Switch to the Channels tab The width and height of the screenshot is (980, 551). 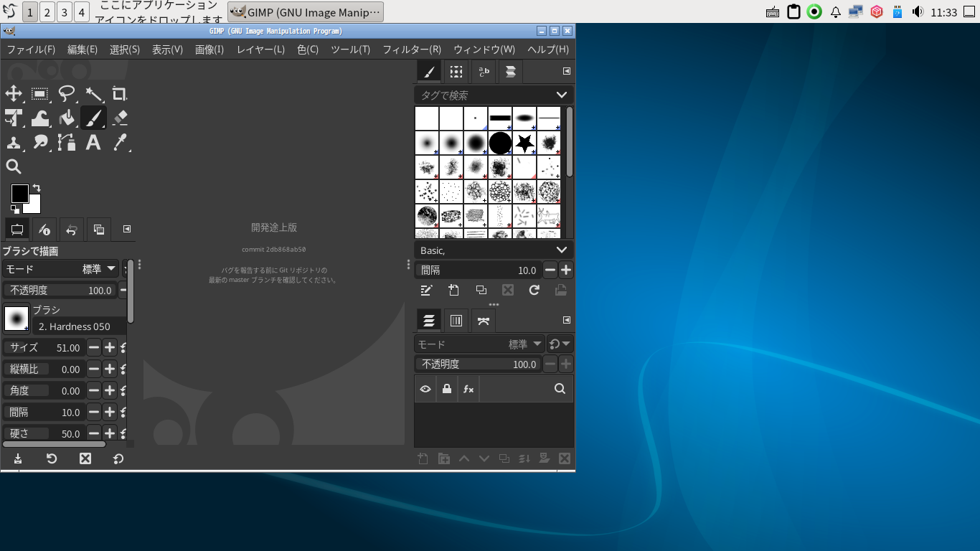[x=456, y=321]
